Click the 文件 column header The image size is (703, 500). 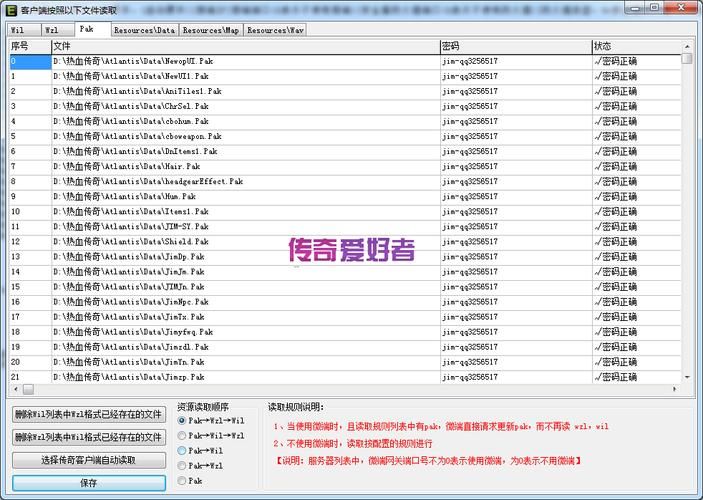[246, 46]
